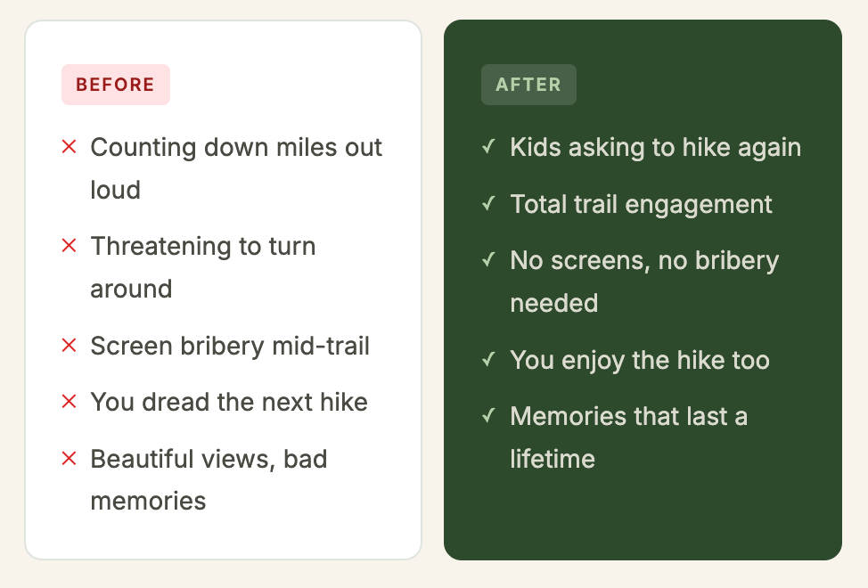Click the red X by Beautiful views, bad memories

click(x=70, y=458)
